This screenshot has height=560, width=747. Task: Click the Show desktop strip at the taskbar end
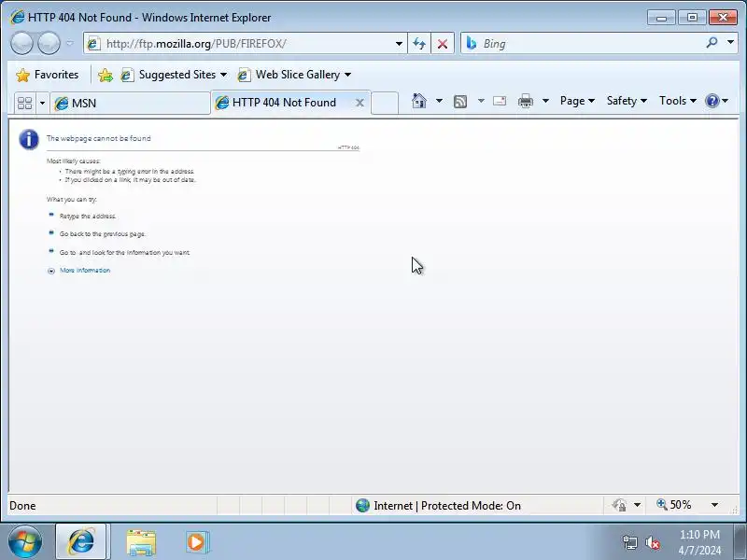click(x=741, y=542)
